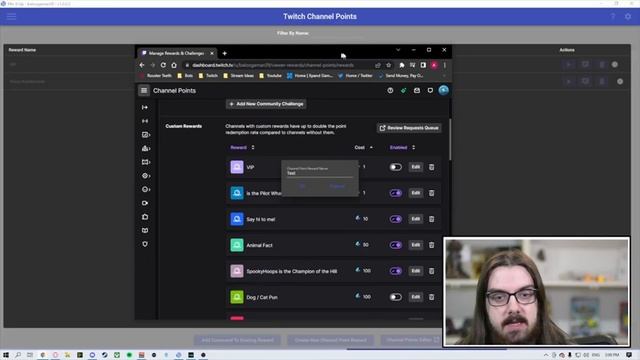Screen dimensions: 640x360
Task: Bookmark this page with star icon
Action: point(389,65)
